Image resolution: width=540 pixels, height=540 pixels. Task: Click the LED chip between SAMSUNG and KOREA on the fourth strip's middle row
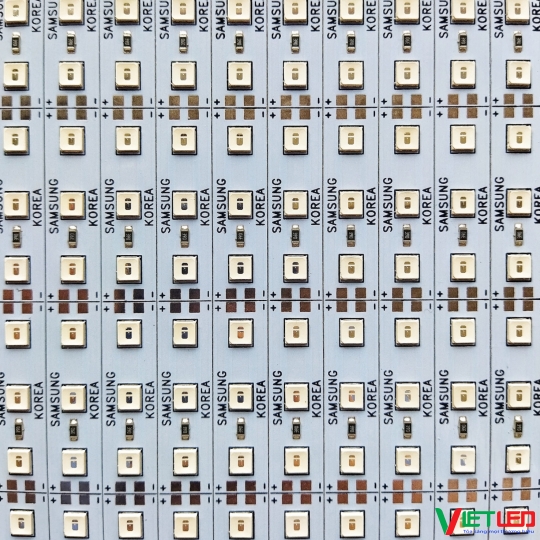tap(185, 205)
